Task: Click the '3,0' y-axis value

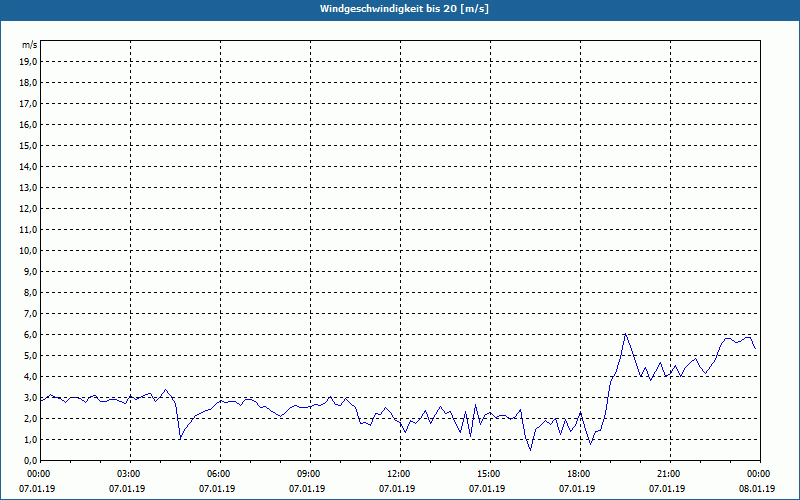Action: click(x=31, y=397)
